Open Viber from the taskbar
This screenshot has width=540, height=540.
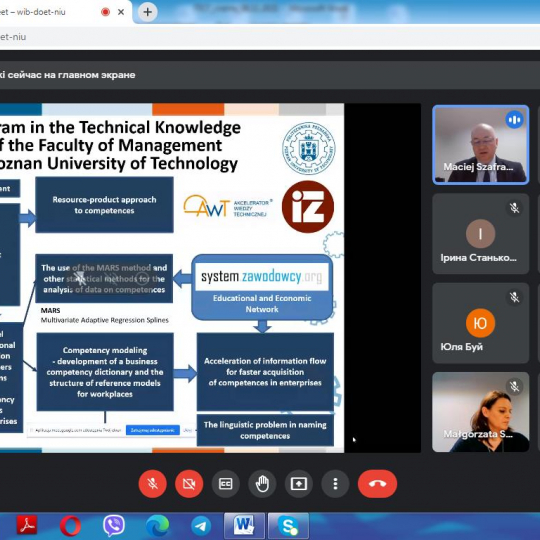[114, 526]
